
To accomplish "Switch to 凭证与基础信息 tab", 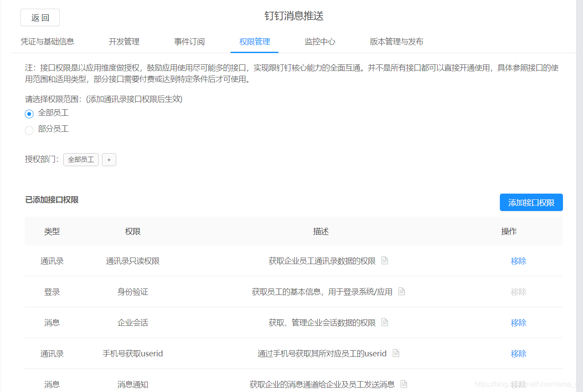I will (47, 42).
